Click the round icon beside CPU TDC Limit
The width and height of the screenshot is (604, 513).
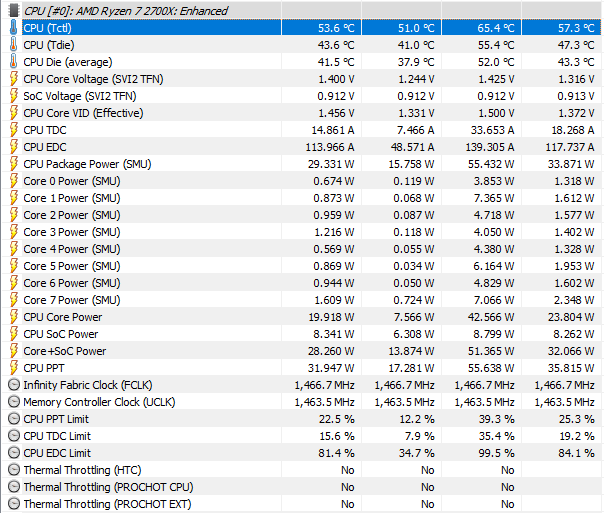click(14, 436)
